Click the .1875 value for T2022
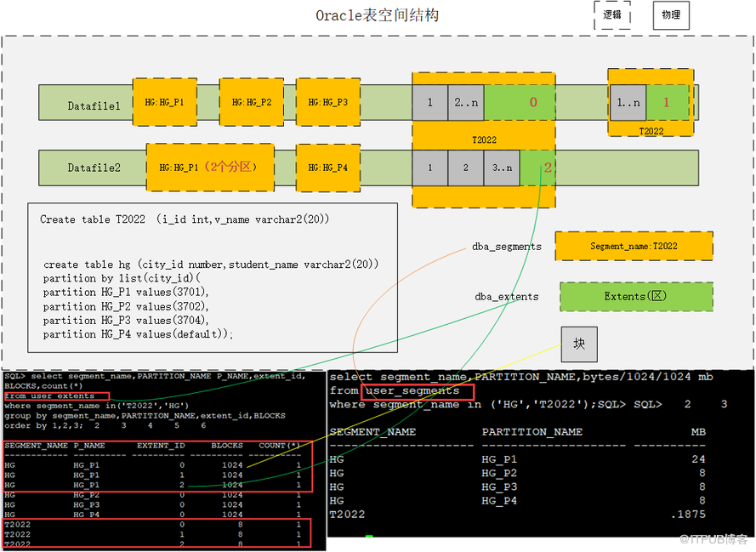The width and height of the screenshot is (756, 552). (688, 515)
